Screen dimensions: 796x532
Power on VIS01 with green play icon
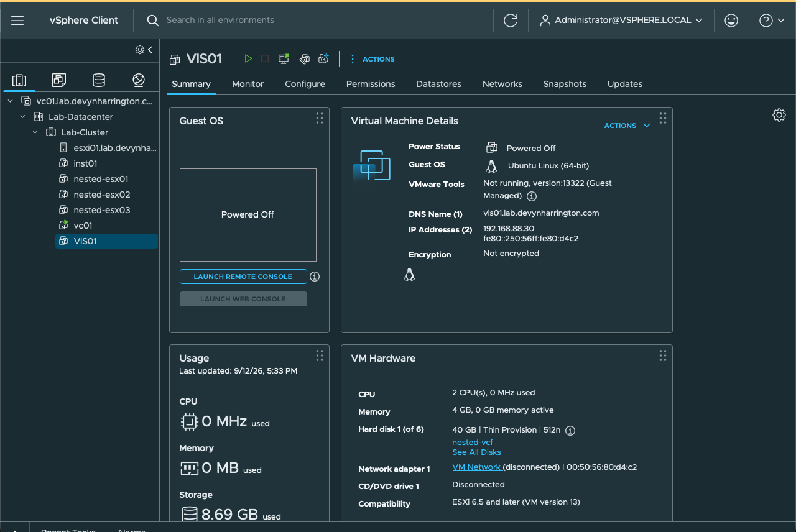pyautogui.click(x=248, y=58)
